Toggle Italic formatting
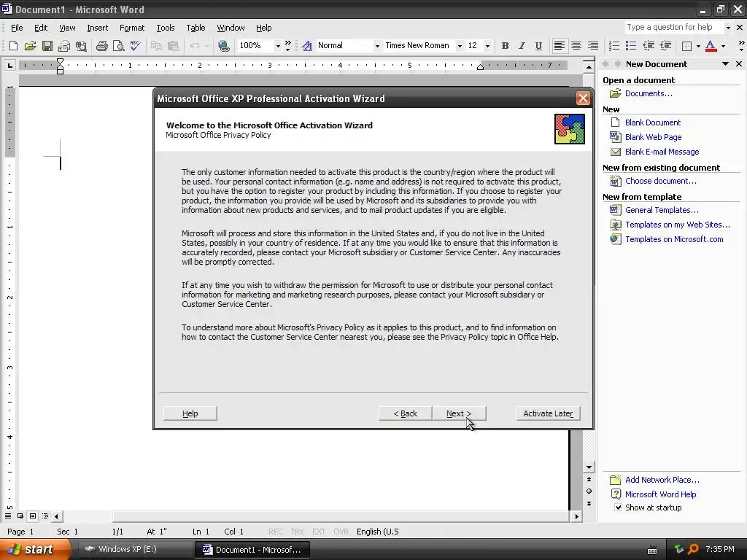The width and height of the screenshot is (747, 560). pyautogui.click(x=522, y=46)
